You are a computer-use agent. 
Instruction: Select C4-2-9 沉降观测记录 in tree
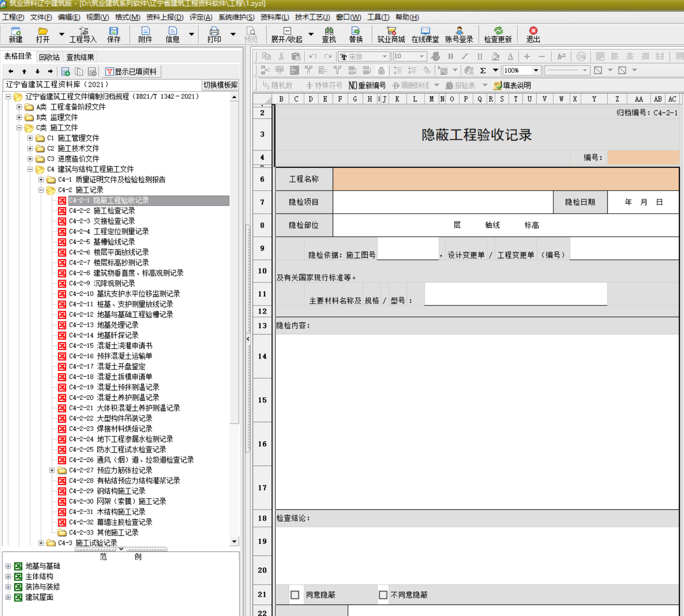coord(102,283)
